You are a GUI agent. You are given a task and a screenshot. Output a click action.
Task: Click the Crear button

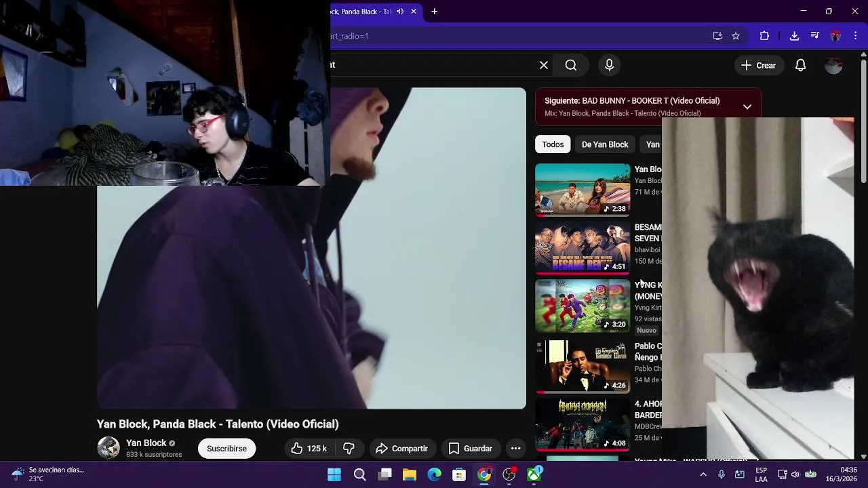758,65
